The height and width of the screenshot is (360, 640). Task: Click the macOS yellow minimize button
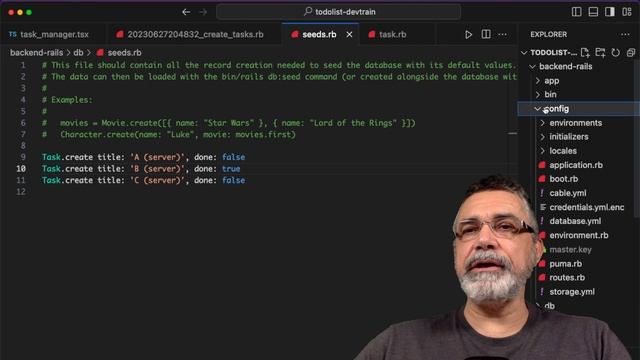(x=20, y=12)
